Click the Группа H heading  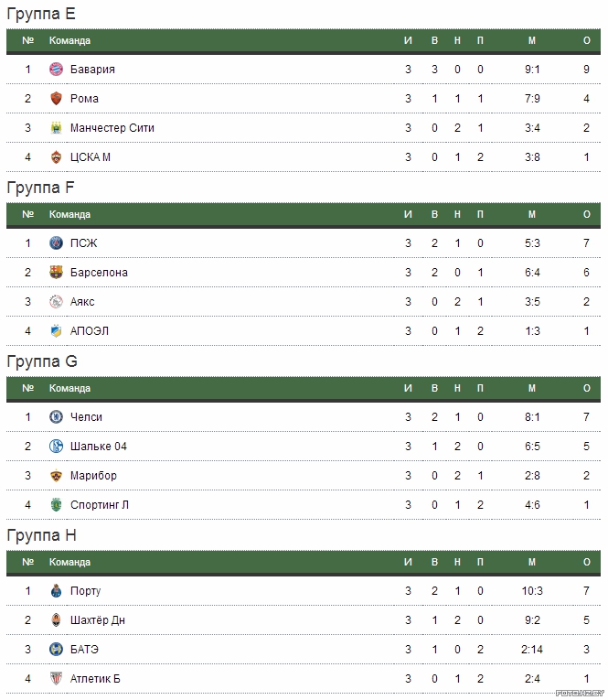[x=41, y=534]
